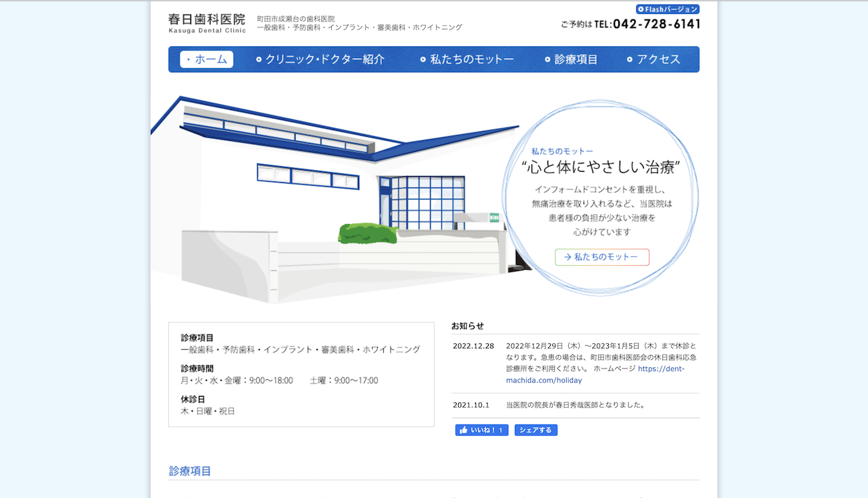Open the 診療項目 navigation item
The height and width of the screenshot is (498, 868).
[x=571, y=59]
